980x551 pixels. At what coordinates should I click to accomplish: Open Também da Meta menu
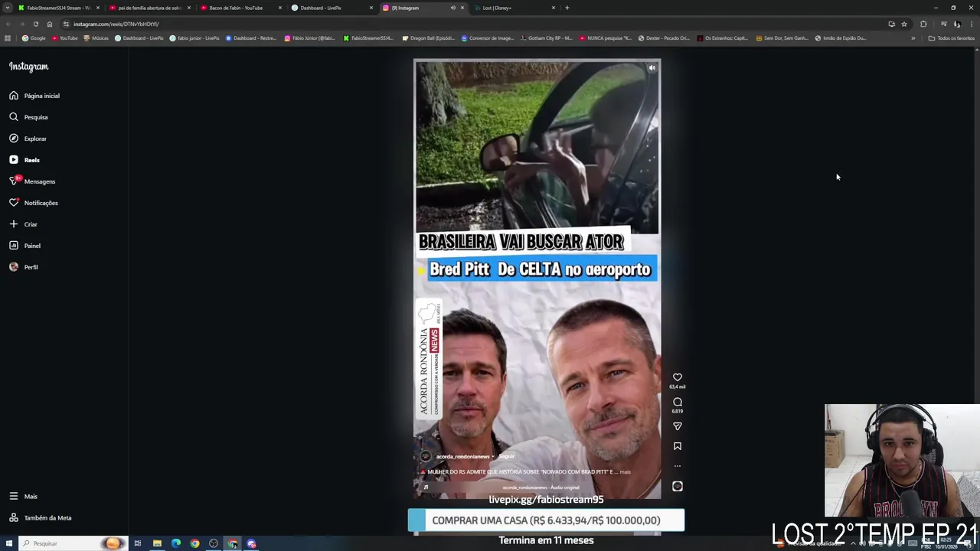point(40,518)
